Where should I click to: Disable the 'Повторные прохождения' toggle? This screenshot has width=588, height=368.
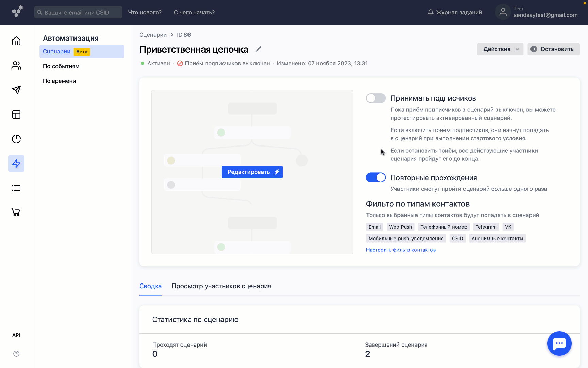pyautogui.click(x=376, y=178)
